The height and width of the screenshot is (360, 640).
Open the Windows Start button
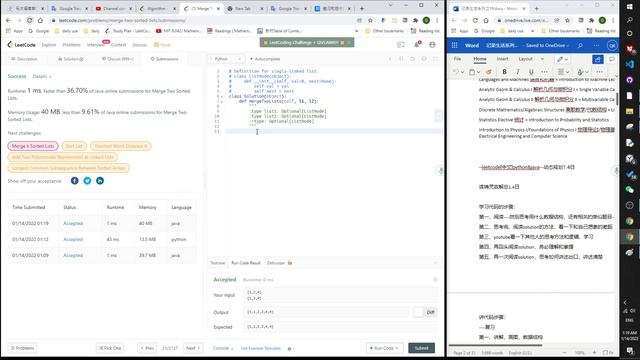[x=629, y=6]
